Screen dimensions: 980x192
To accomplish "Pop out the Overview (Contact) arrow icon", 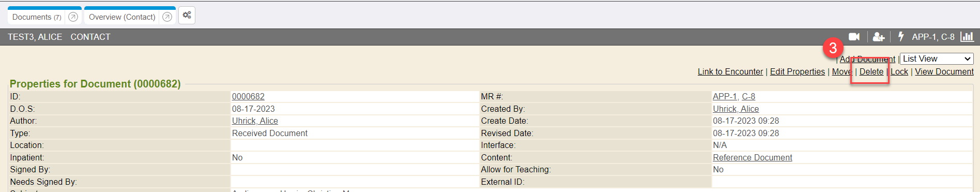I will (167, 17).
